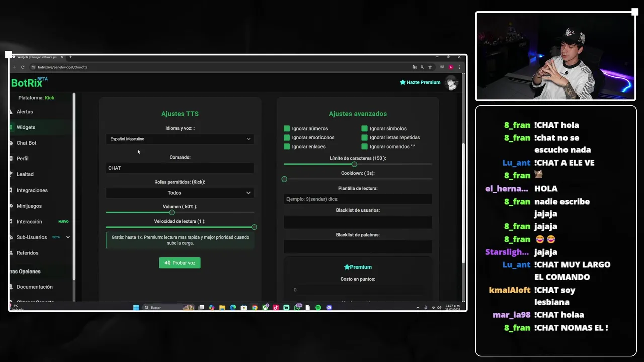The height and width of the screenshot is (362, 644).
Task: Open the Windows Start menu
Action: pos(136,307)
